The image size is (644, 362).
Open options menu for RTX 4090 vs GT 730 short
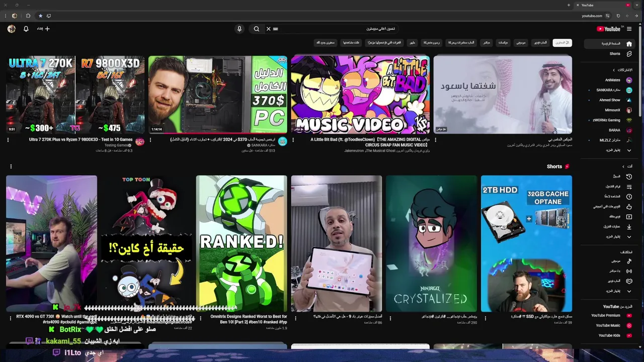(x=11, y=318)
